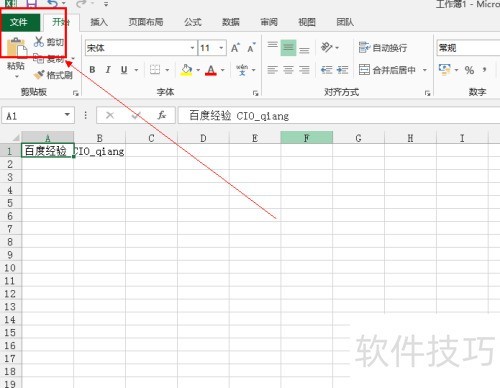The height and width of the screenshot is (388, 500).
Task: Click the Merge and Center (合并后居中) button
Action: (x=387, y=70)
